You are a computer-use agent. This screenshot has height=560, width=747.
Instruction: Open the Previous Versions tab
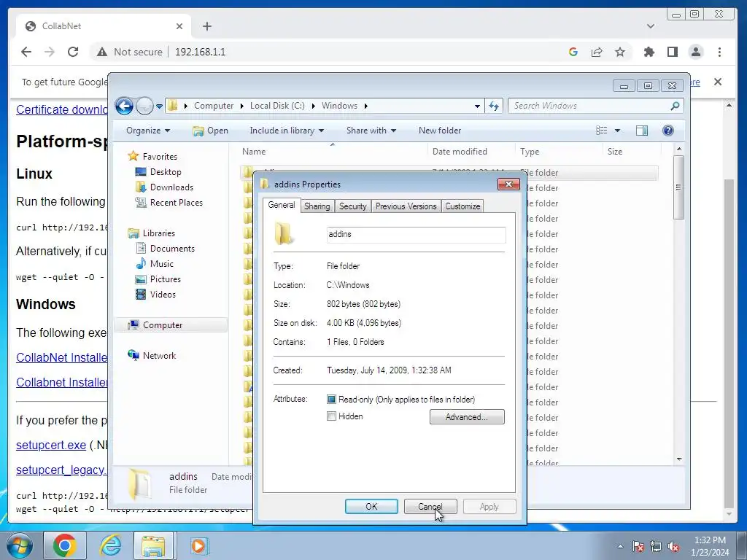tap(406, 206)
